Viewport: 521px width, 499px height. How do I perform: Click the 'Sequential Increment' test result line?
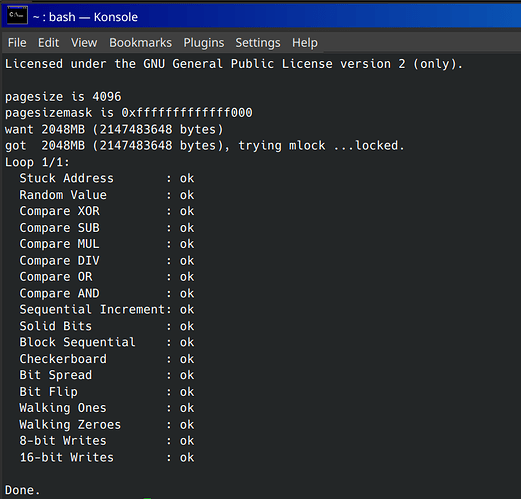(107, 310)
